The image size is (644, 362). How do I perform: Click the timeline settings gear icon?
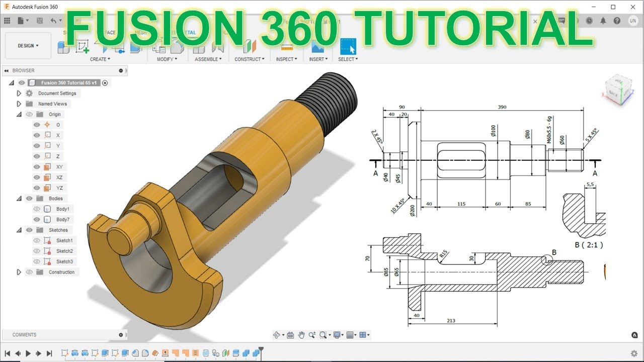pos(634,353)
